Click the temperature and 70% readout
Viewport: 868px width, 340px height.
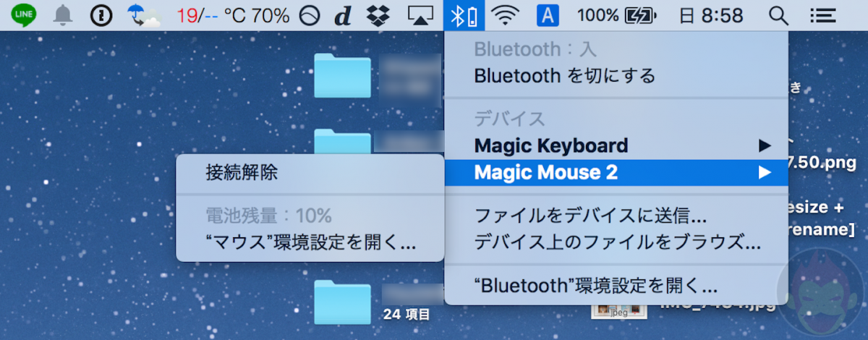pyautogui.click(x=233, y=14)
